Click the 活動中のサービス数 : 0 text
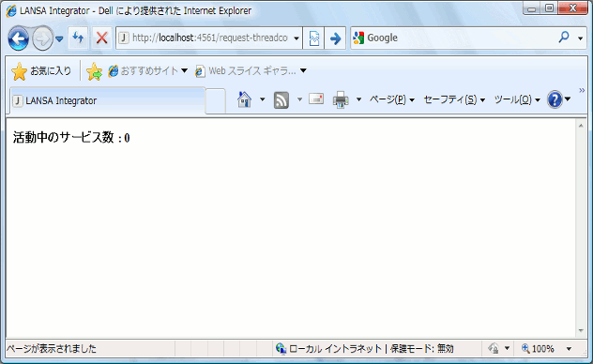This screenshot has height=364, width=593. (x=71, y=138)
